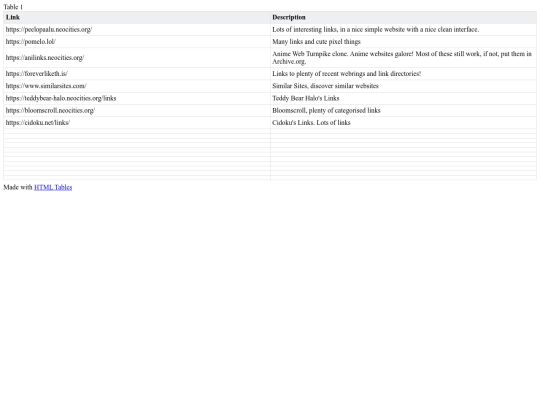Select the https://www.similarsites.com/ cell
The height and width of the screenshot is (405, 540).
pos(137,86)
